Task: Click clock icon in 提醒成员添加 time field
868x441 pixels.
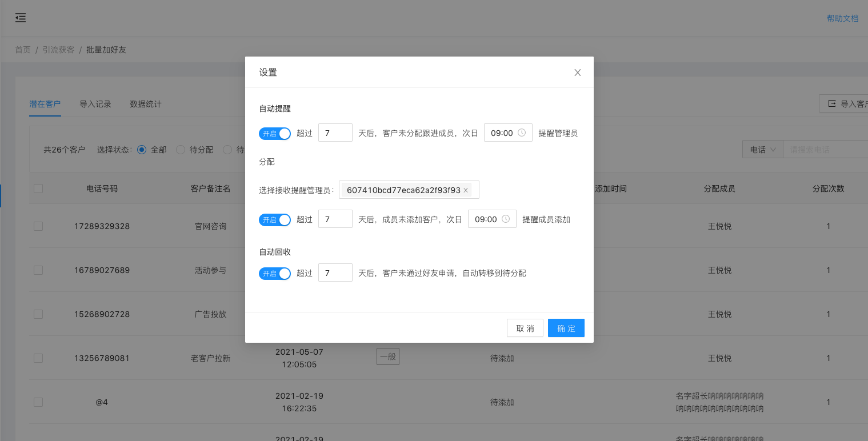Action: point(506,219)
